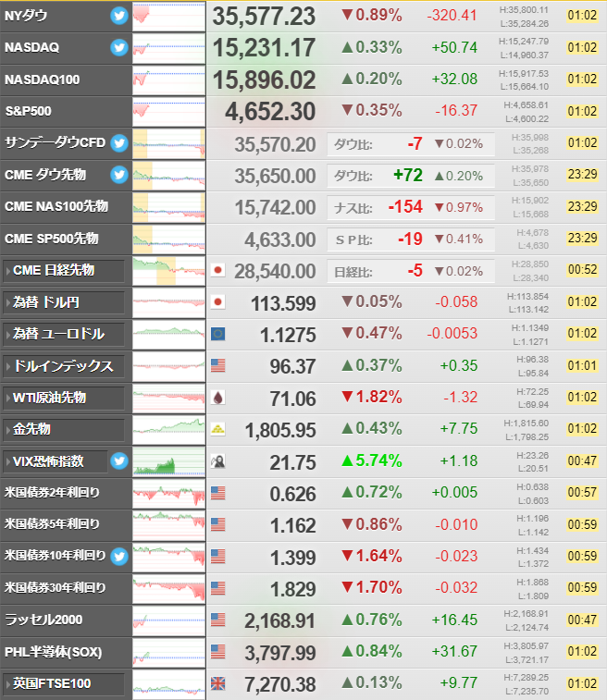Click the Japan flag in 為替 ドル円 row
This screenshot has height=700, width=607.
coord(217,302)
